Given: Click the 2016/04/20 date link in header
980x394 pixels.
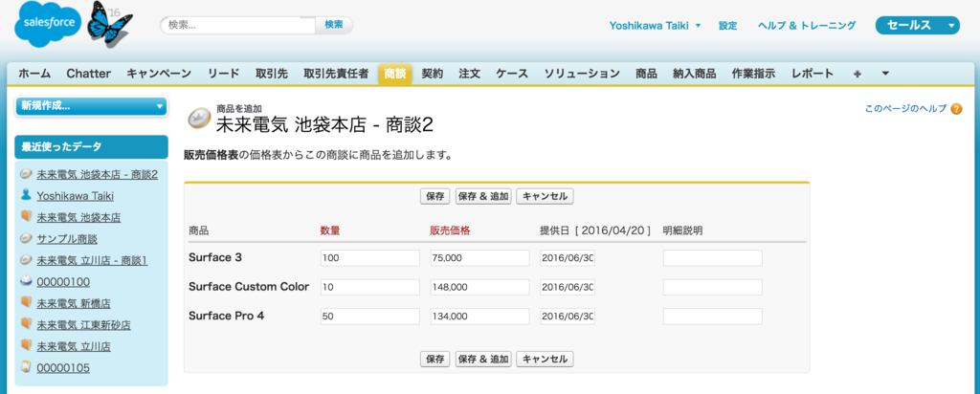Looking at the screenshot, I should coord(612,230).
